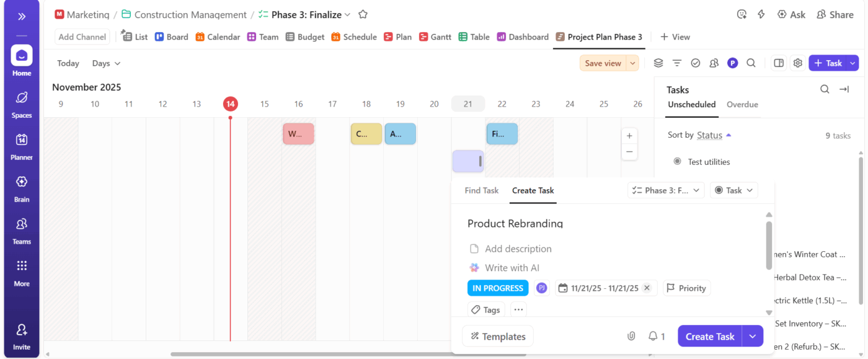Open the Group by settings icon
This screenshot has height=359, width=868.
(x=658, y=63)
